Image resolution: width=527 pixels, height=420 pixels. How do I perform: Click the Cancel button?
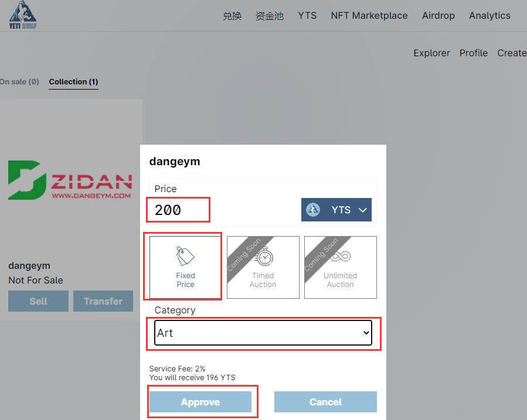click(325, 402)
